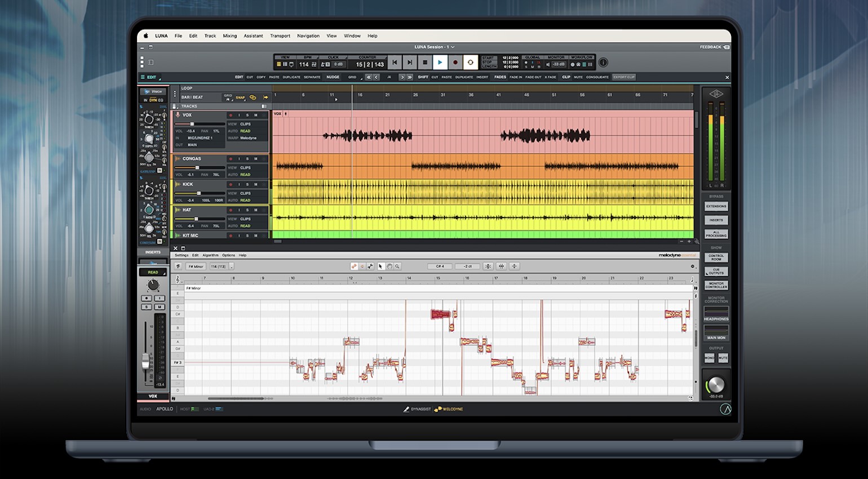
Task: Toggle SNAP in the Bar/Beat ruler
Action: pyautogui.click(x=240, y=97)
